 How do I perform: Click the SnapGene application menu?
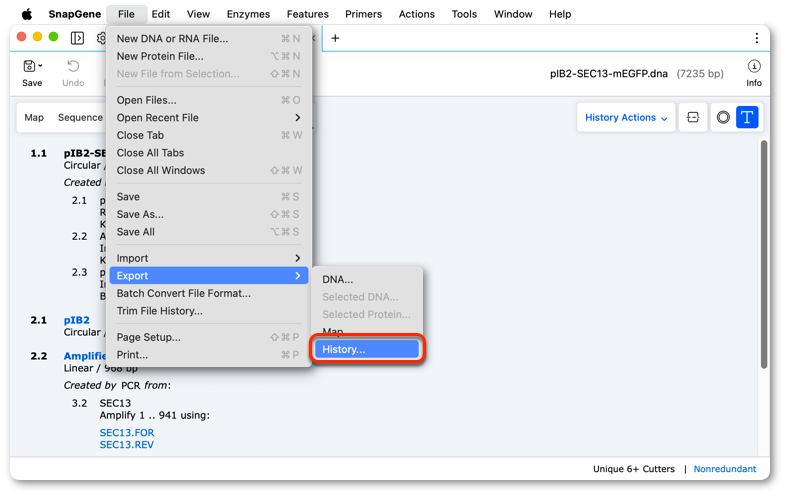(x=75, y=14)
